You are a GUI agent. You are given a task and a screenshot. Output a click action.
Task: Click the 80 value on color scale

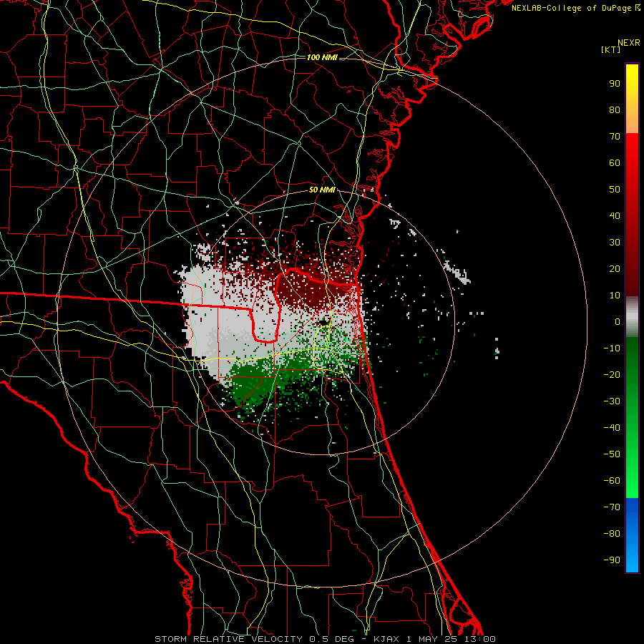615,109
